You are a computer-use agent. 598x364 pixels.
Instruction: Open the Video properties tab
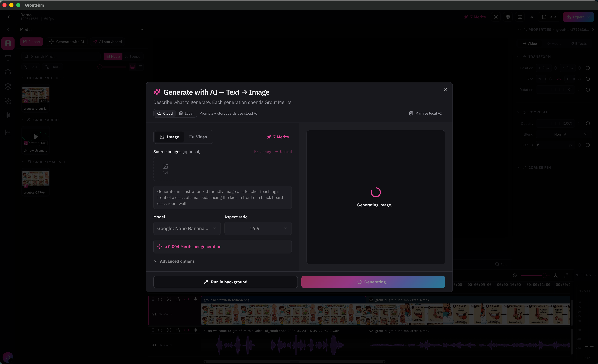tap(530, 44)
